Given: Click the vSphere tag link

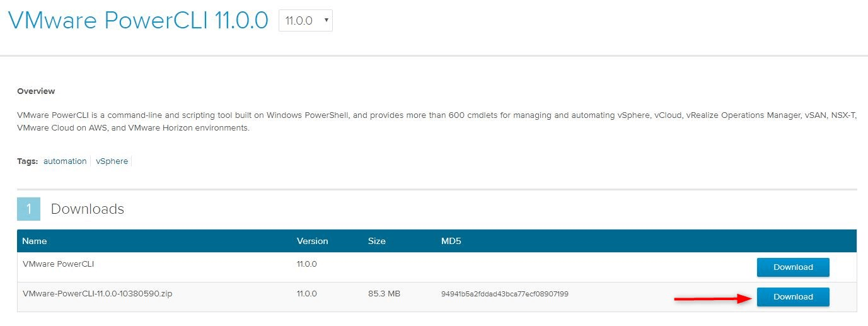Looking at the screenshot, I should coord(112,161).
